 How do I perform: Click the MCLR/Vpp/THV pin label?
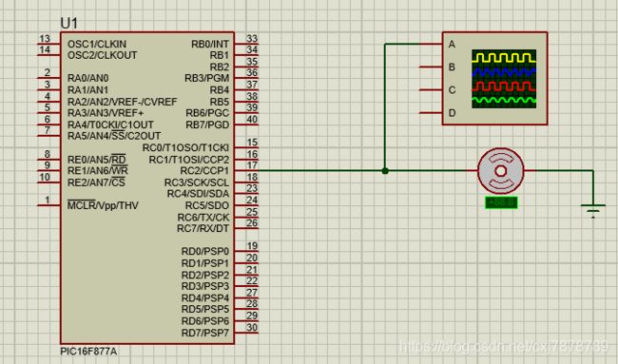tap(103, 205)
